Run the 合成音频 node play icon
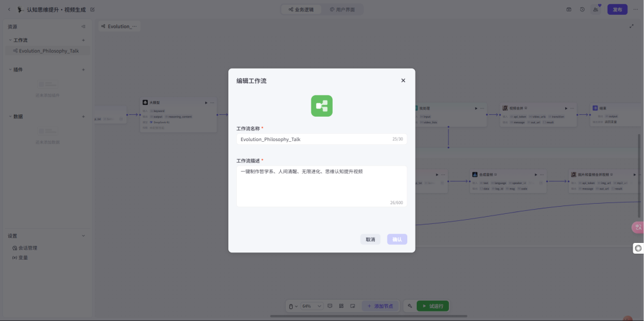Screen dimensions: 644x321 [x=536, y=174]
